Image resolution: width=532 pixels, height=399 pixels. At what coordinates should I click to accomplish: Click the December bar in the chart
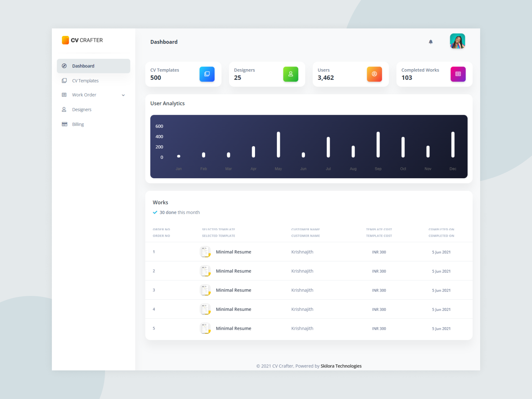pyautogui.click(x=453, y=144)
